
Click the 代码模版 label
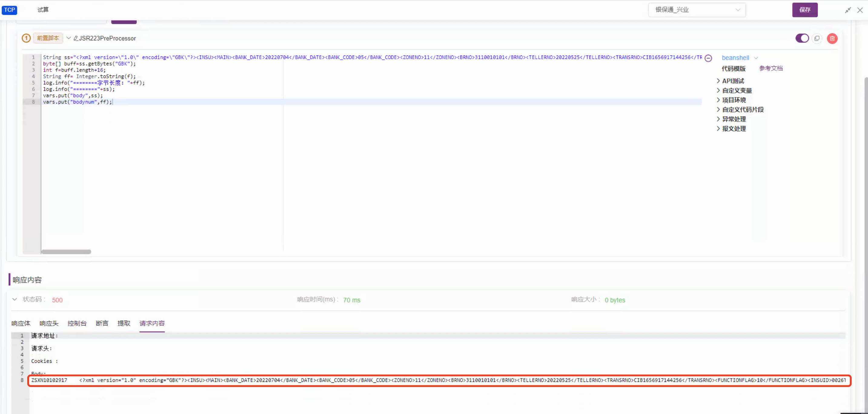(734, 68)
